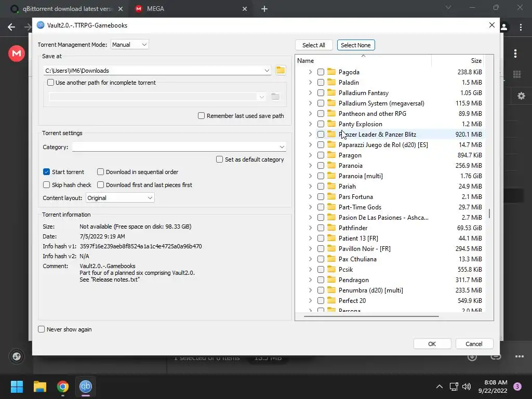Screen dimensions: 532x399
Task: Open notification center badge
Action: (x=517, y=387)
